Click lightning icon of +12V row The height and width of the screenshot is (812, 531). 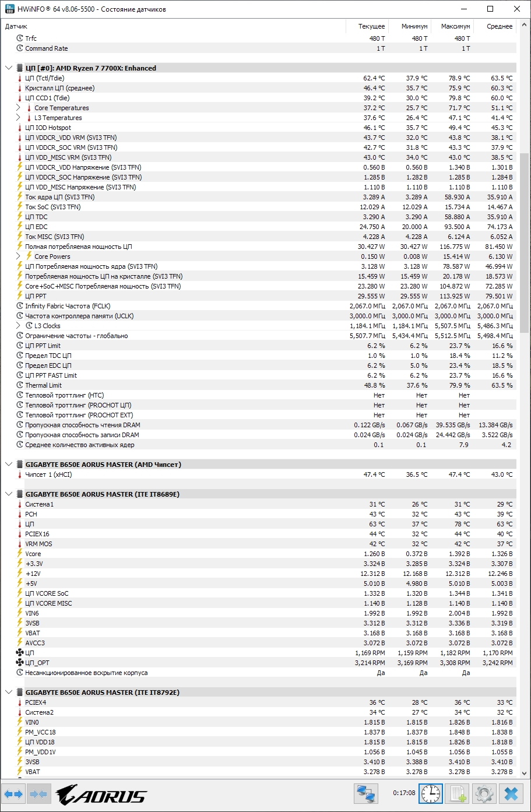point(20,574)
